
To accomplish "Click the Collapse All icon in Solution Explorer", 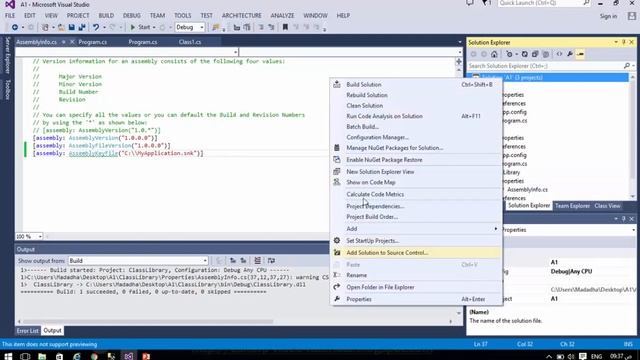I will pos(535,54).
